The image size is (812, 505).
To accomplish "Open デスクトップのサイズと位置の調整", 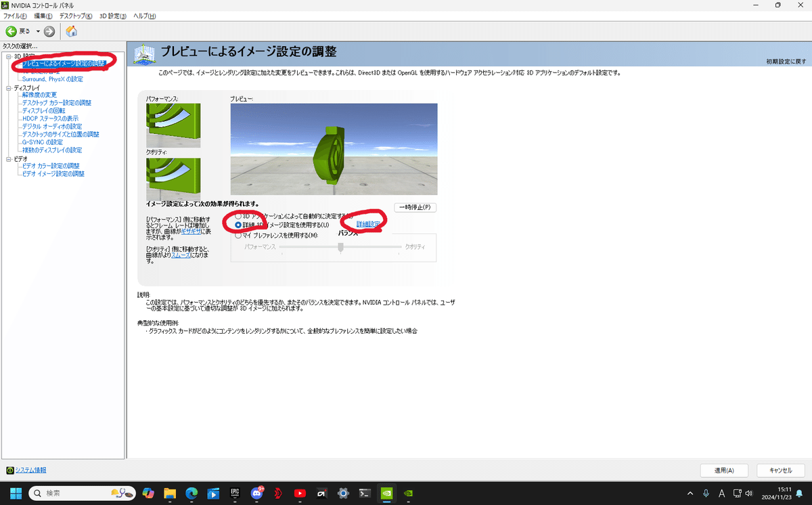I will click(x=60, y=134).
